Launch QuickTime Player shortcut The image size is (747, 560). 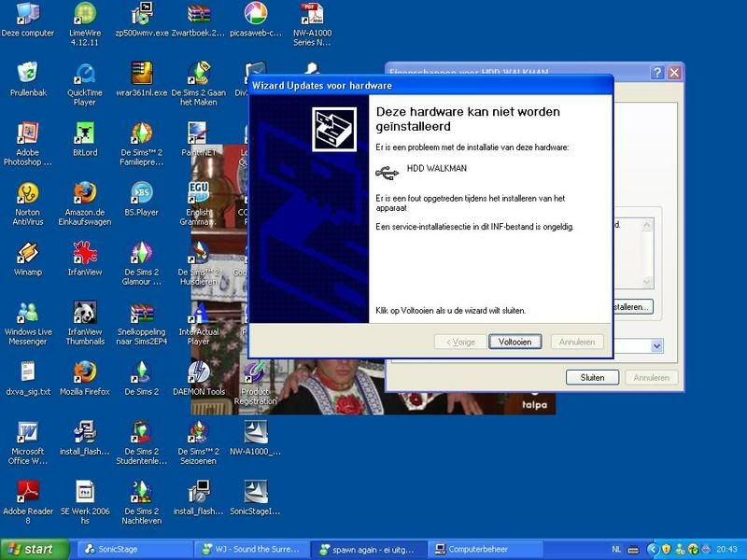pyautogui.click(x=85, y=84)
